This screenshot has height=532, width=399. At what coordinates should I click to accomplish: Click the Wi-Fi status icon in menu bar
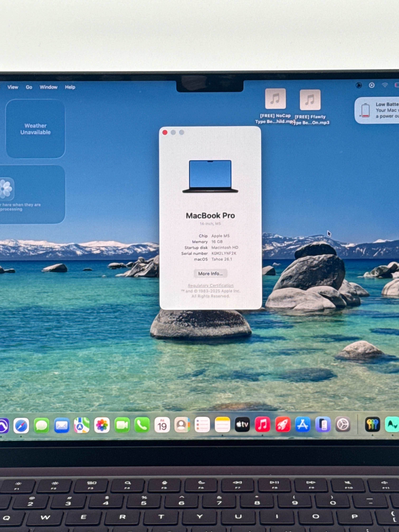(x=385, y=85)
